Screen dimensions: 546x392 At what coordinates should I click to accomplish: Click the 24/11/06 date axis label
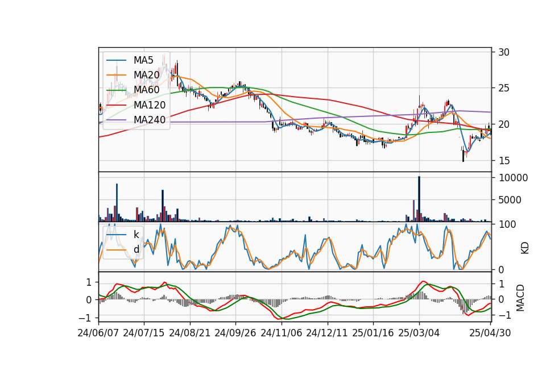click(282, 333)
